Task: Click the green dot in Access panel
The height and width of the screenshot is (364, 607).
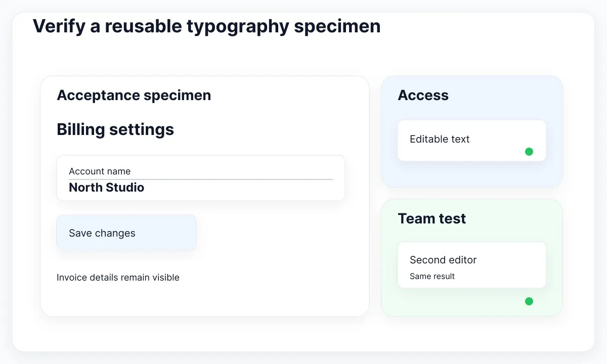Action: click(x=529, y=152)
